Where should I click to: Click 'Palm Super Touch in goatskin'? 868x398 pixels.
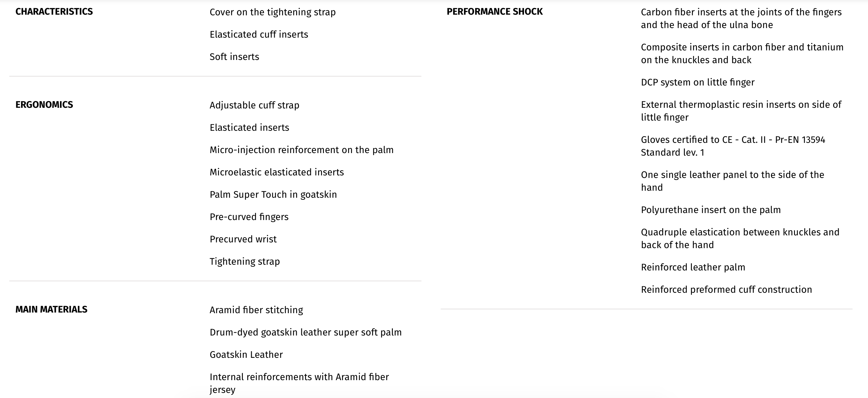273,195
